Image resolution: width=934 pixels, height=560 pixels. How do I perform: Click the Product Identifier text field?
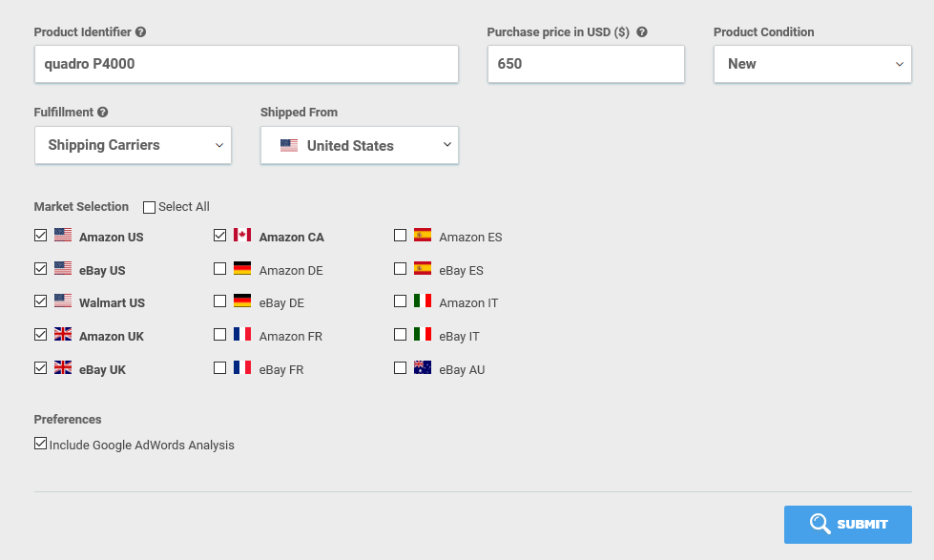[x=246, y=64]
